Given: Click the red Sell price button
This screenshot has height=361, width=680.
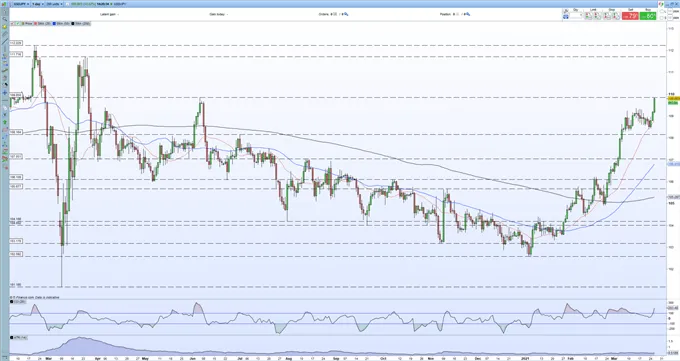Looking at the screenshot, I should point(630,16).
